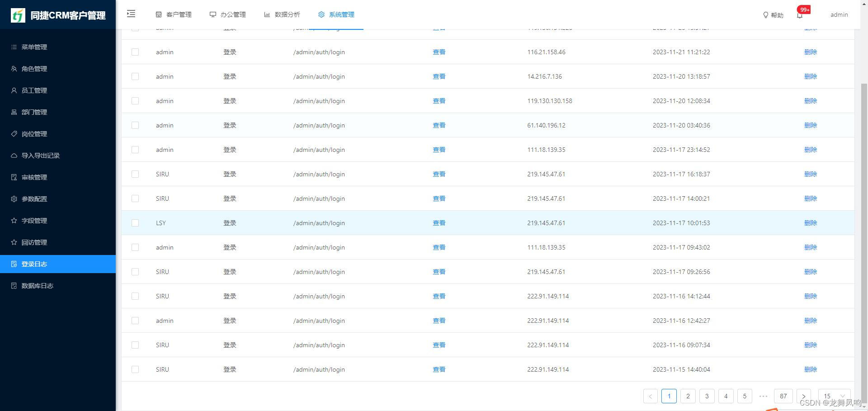Viewport: 868px width, 411px height.
Task: Click the 同捷CRM logo icon
Action: coord(18,15)
